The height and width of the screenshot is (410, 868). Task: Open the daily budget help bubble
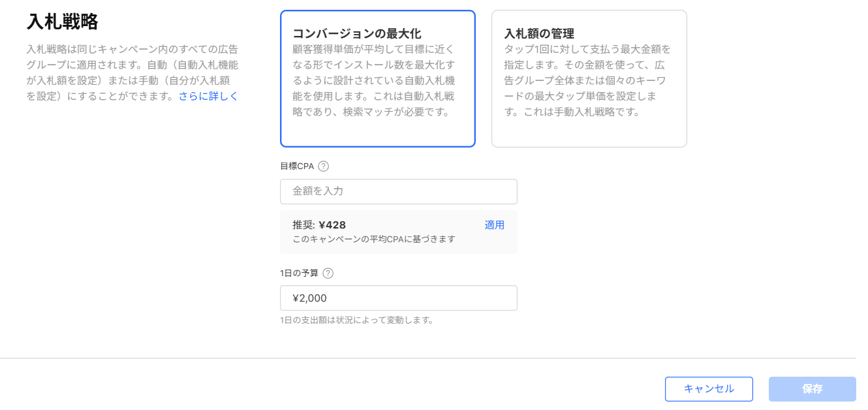(326, 273)
